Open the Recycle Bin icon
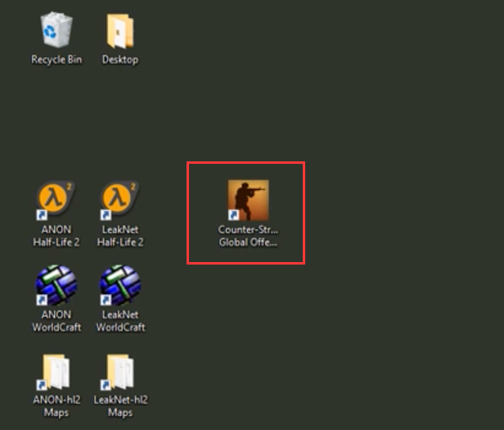 (56, 29)
